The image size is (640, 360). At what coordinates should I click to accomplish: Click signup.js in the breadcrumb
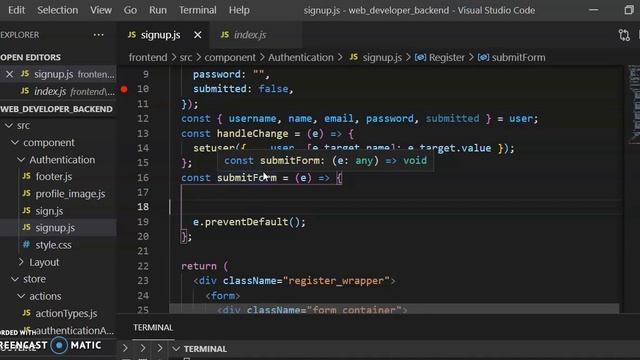(x=382, y=58)
